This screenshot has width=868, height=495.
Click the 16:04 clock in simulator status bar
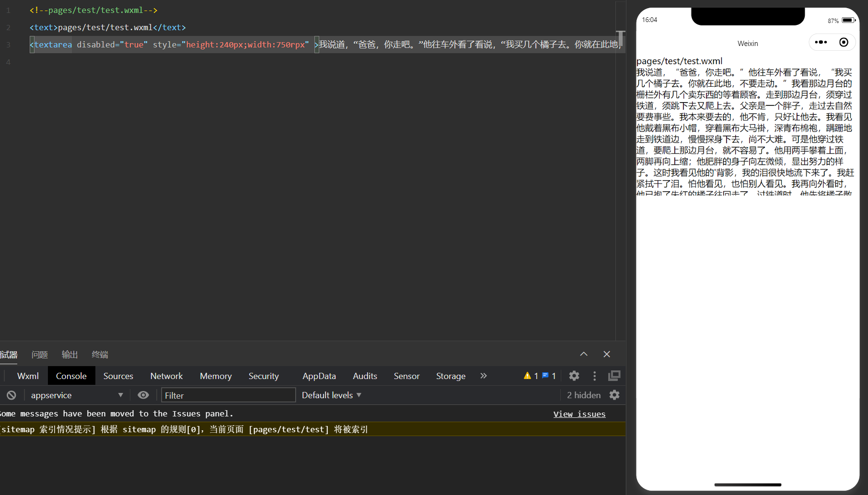[x=649, y=20]
